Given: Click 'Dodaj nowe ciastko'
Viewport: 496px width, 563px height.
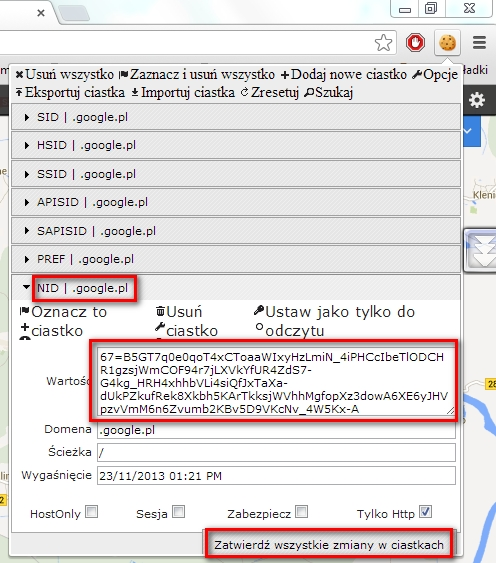Looking at the screenshot, I should pyautogui.click(x=344, y=75).
